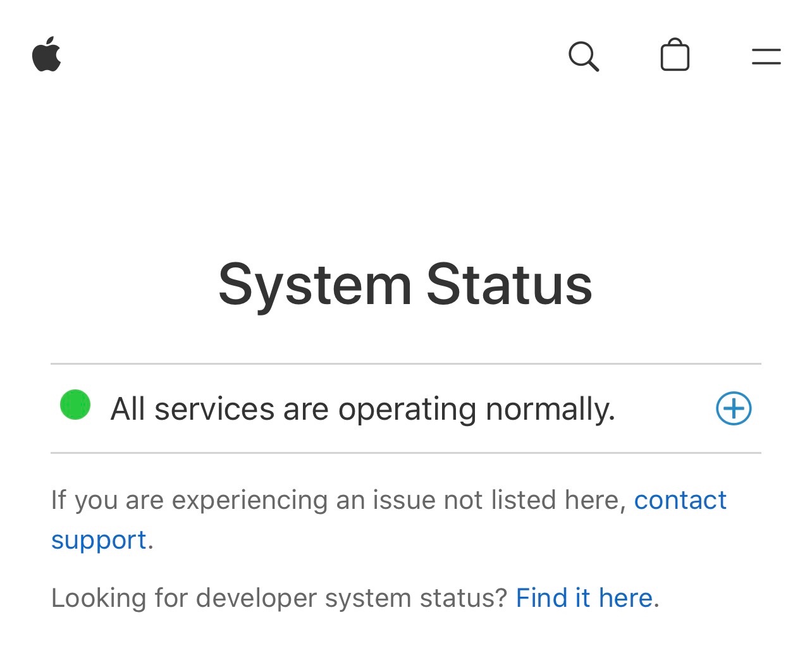Screen dimensions: 812x653
Task: Click the word 'support' on the second line
Action: [x=99, y=540]
